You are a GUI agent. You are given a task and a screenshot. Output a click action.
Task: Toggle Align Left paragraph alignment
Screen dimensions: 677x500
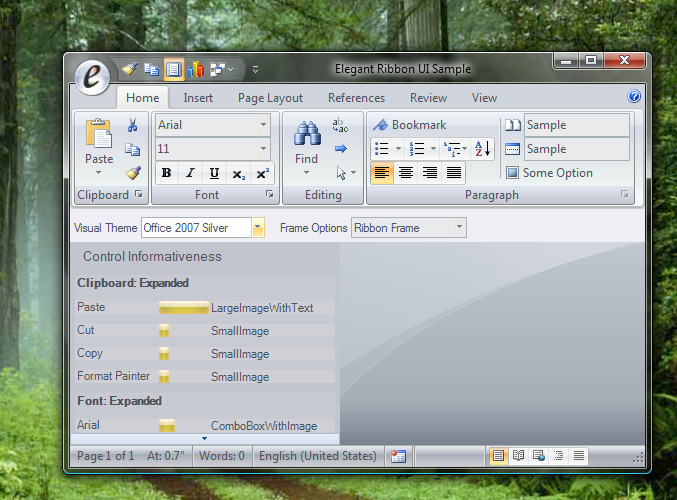(382, 173)
